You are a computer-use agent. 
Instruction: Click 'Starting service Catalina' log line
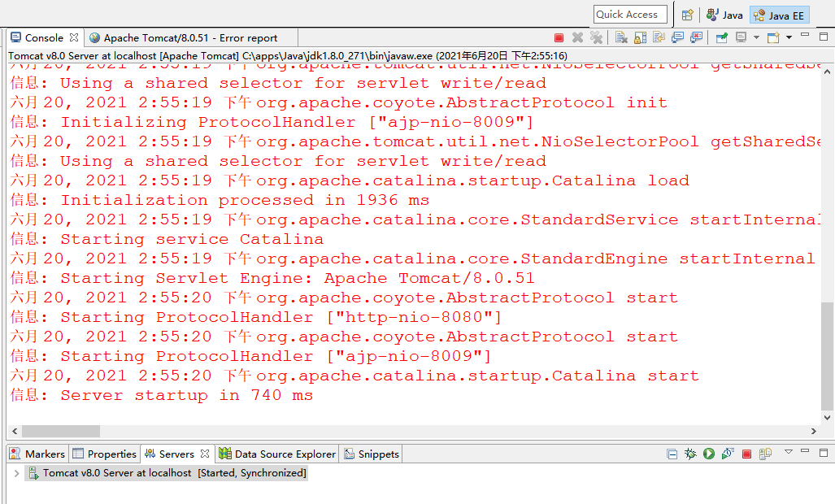click(167, 239)
